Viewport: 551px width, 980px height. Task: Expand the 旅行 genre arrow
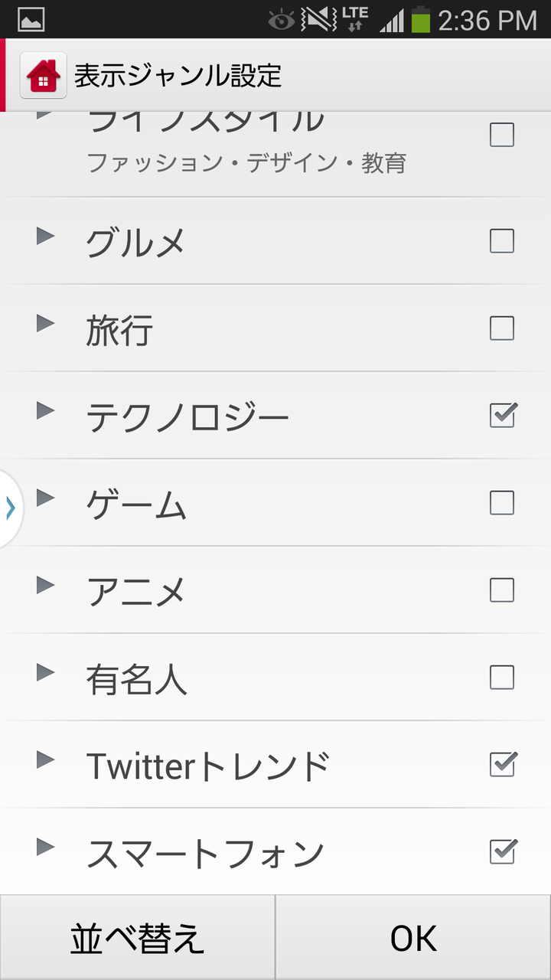46,323
